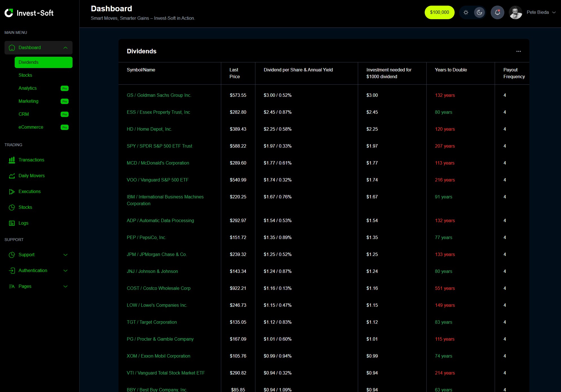Open ESS / Essex Property Trust link

pyautogui.click(x=158, y=112)
